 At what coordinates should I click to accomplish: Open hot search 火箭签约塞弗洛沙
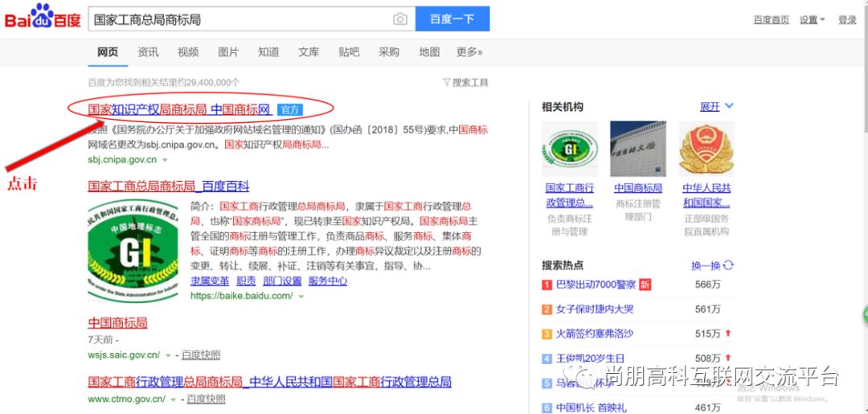(x=595, y=334)
